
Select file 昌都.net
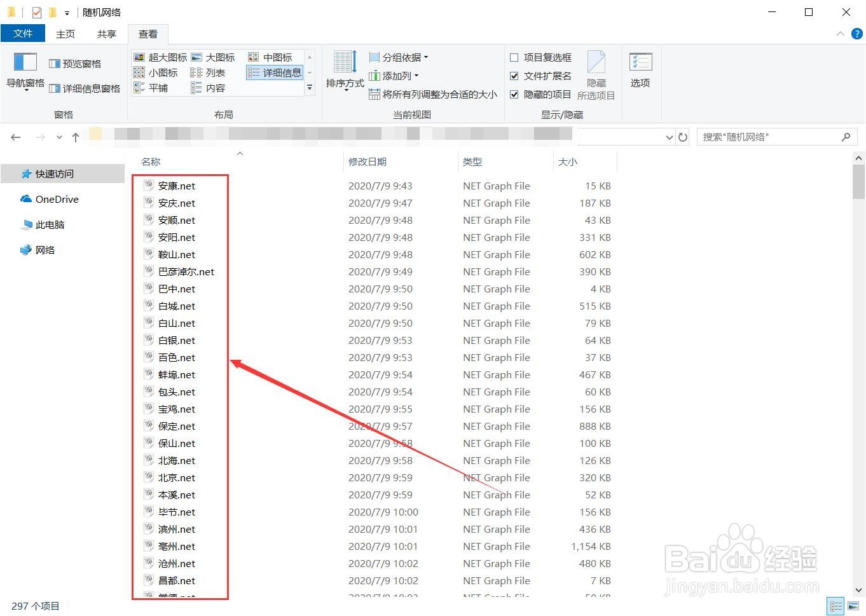[x=176, y=580]
